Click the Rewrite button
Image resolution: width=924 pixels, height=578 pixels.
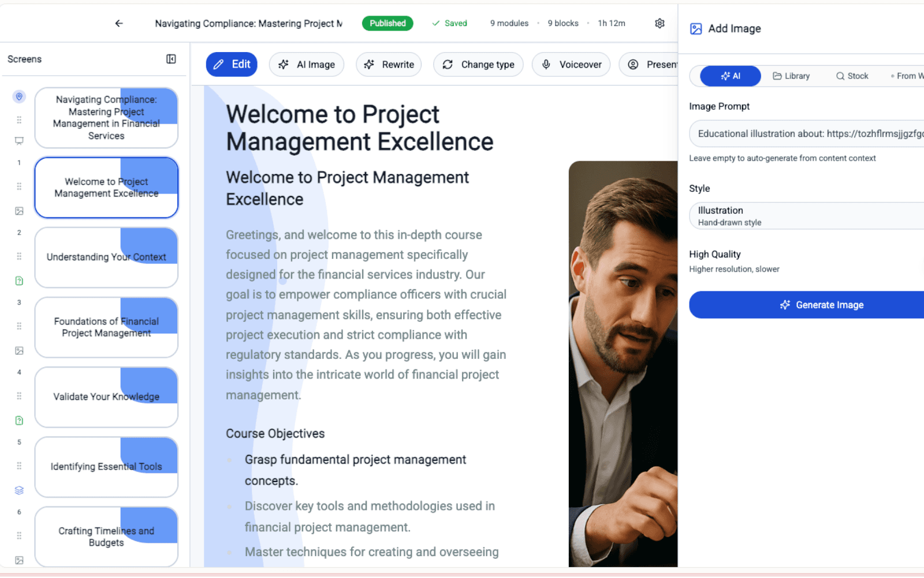click(x=389, y=64)
